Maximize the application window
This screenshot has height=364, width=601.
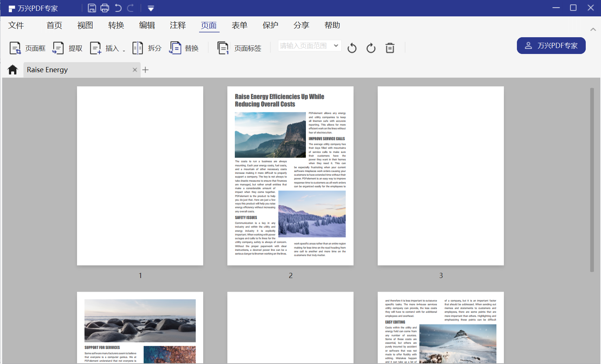coord(573,8)
